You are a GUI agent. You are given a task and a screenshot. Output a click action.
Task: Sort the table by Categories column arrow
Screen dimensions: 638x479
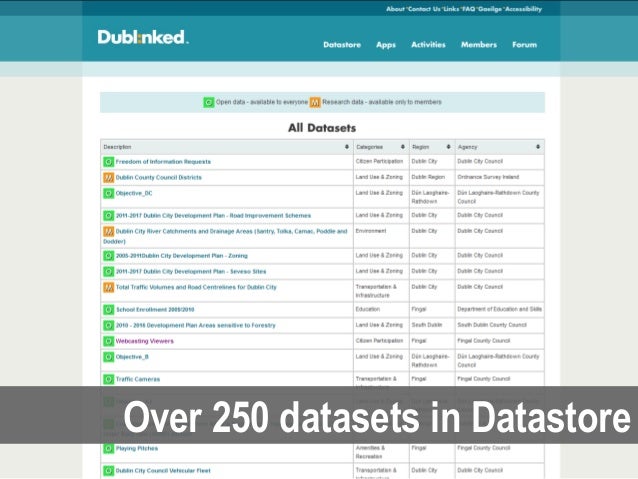(402, 147)
